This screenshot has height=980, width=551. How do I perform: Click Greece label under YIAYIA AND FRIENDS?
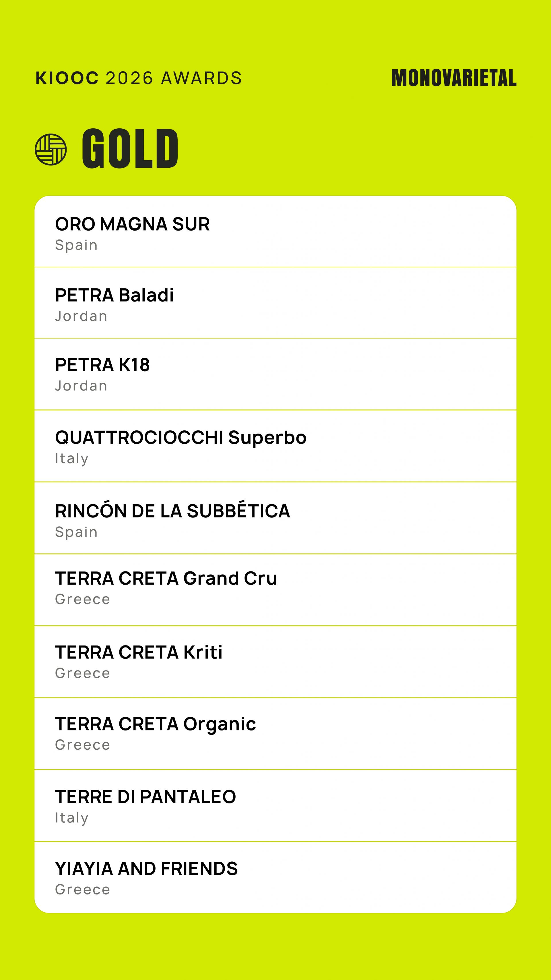(x=83, y=890)
